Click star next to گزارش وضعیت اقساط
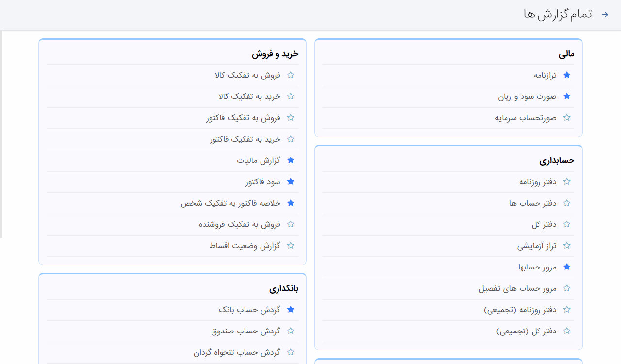This screenshot has width=621, height=364. tap(291, 246)
